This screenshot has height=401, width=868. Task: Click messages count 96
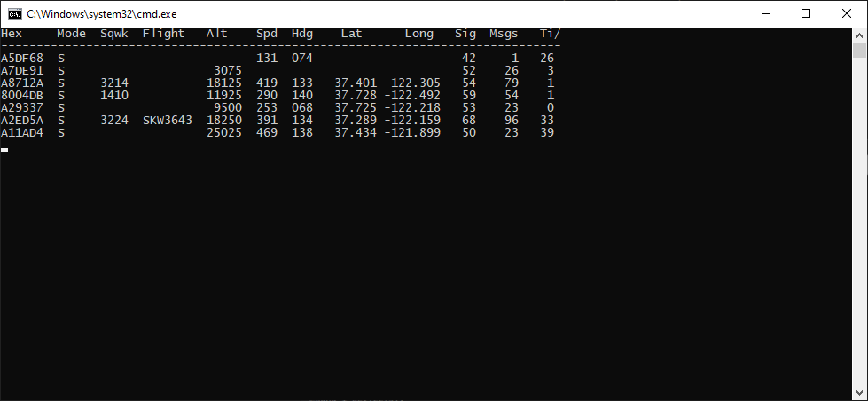click(x=512, y=120)
